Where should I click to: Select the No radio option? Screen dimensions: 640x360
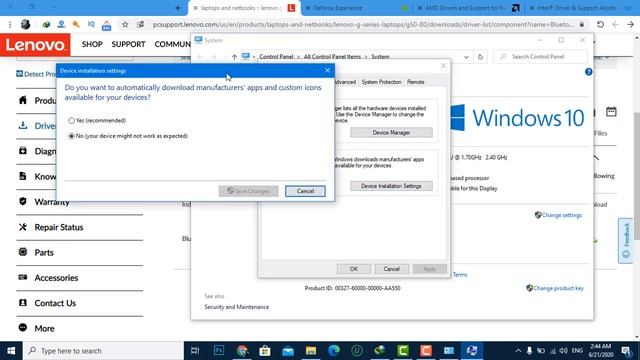tap(71, 136)
